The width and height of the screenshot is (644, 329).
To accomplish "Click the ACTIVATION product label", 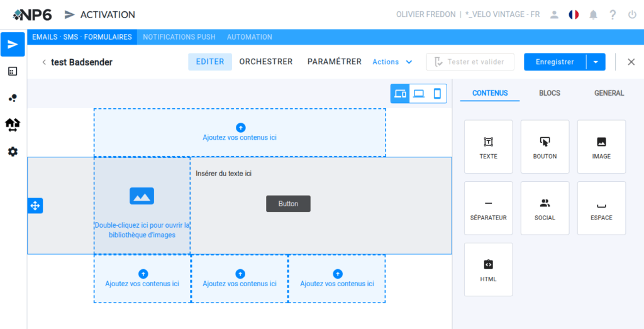I will coord(108,15).
